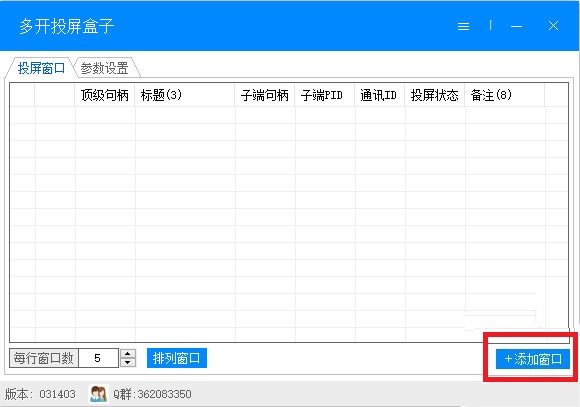
Task: Sort by 顶级句柄 column header
Action: tap(105, 95)
